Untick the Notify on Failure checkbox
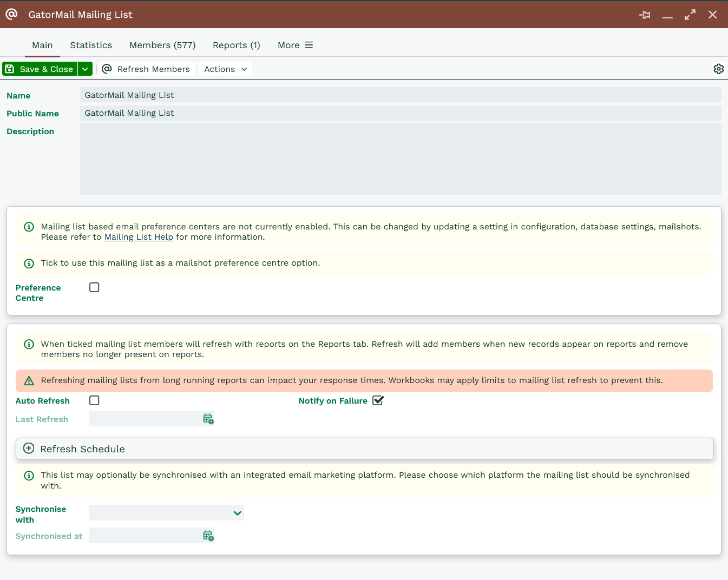This screenshot has width=728, height=580. pos(378,400)
